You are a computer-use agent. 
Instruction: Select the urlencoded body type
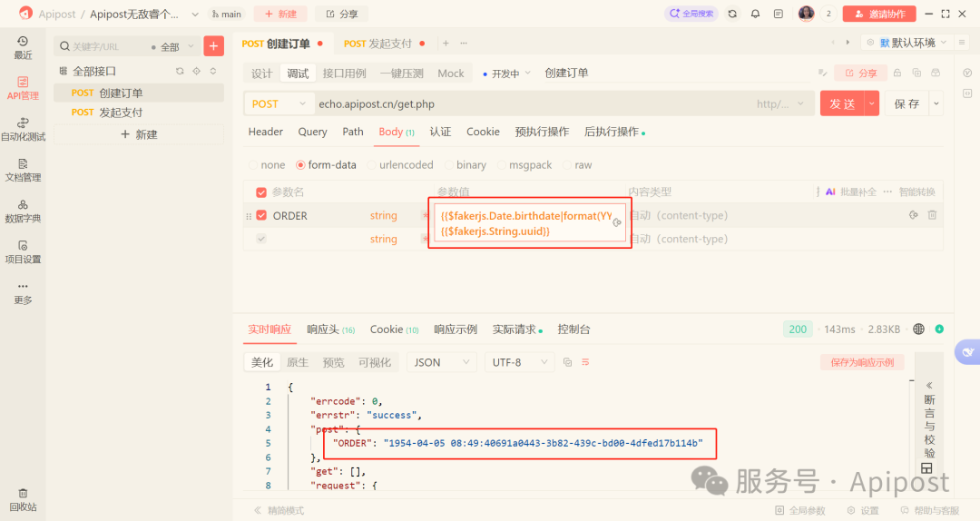400,165
